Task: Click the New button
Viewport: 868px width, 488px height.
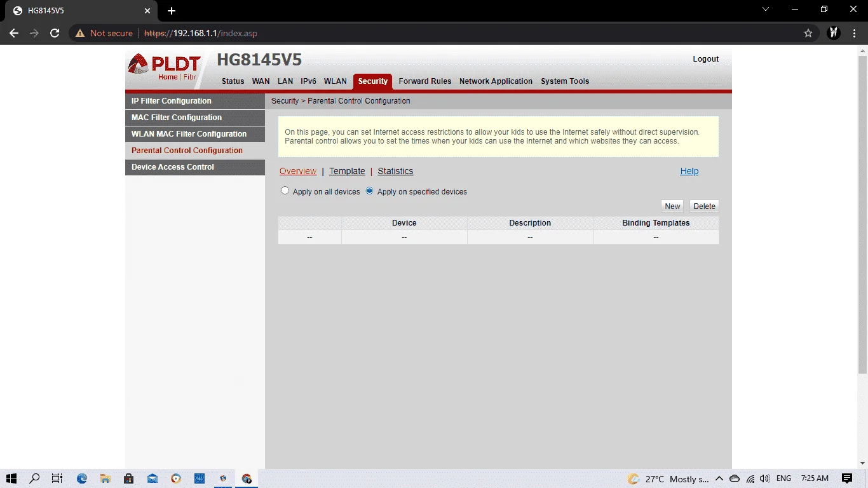Action: 672,206
